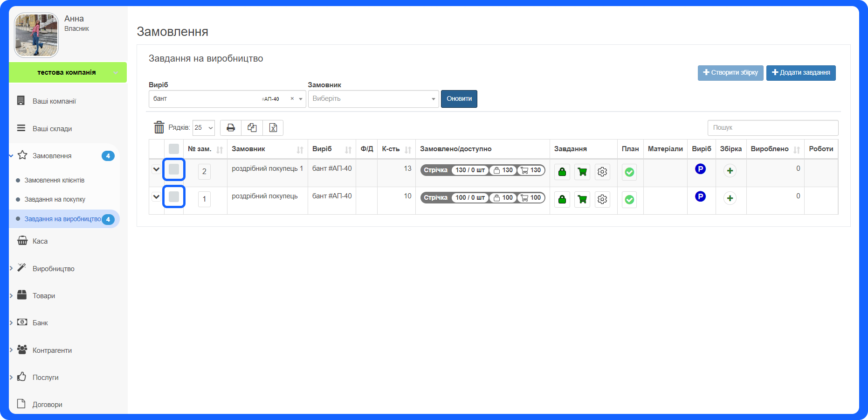Viewport: 868px width, 420px height.
Task: Toggle the select-all checkbox in table header
Action: coord(174,149)
